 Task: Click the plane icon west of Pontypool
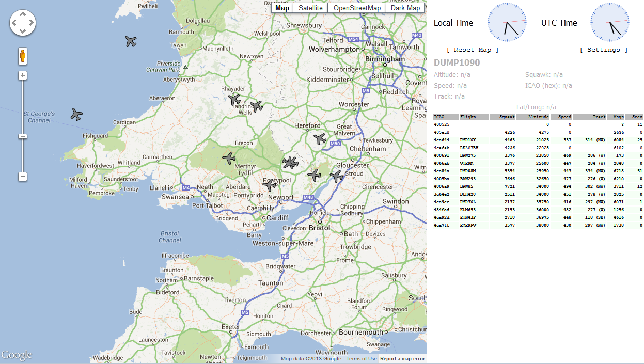click(269, 184)
